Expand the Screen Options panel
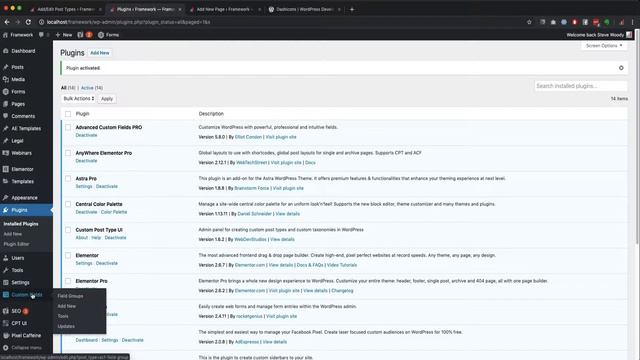 pos(604,46)
